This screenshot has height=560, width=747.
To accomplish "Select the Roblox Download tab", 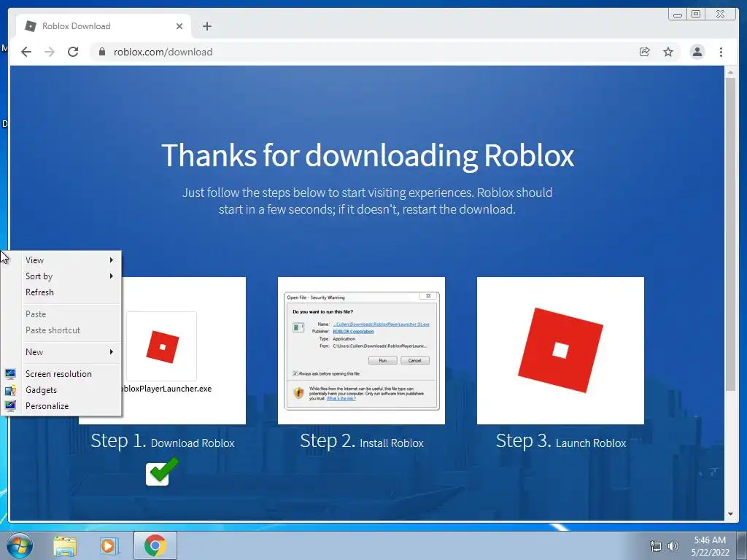I will [x=104, y=26].
